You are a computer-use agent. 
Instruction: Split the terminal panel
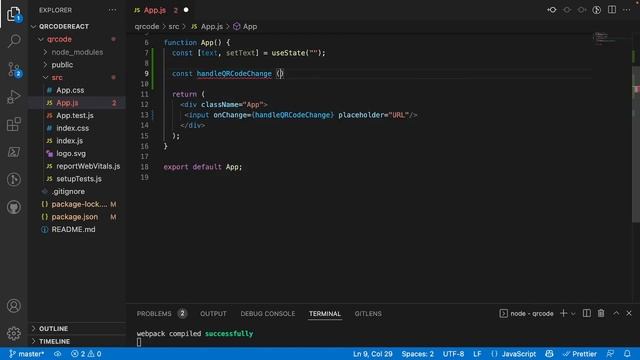pos(587,313)
